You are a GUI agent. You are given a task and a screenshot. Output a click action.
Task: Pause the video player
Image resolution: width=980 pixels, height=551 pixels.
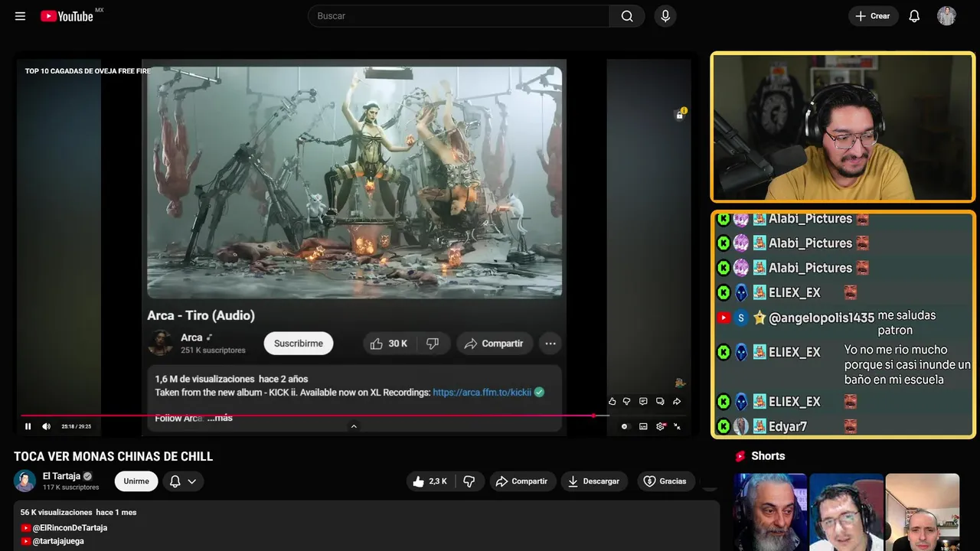pos(28,426)
